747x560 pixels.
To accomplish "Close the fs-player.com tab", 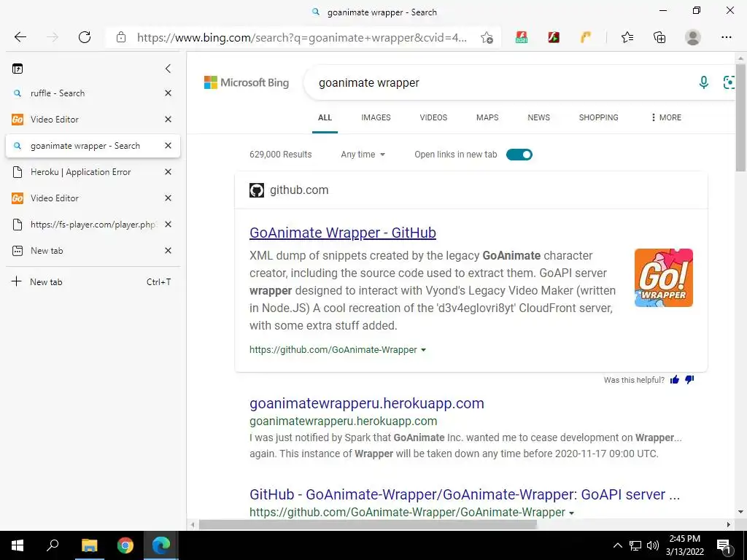I will (x=168, y=225).
